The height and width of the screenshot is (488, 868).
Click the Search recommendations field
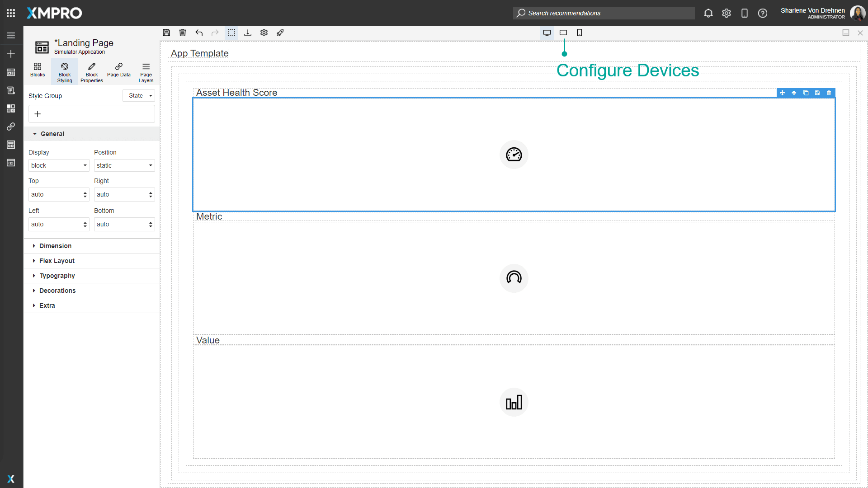click(604, 13)
